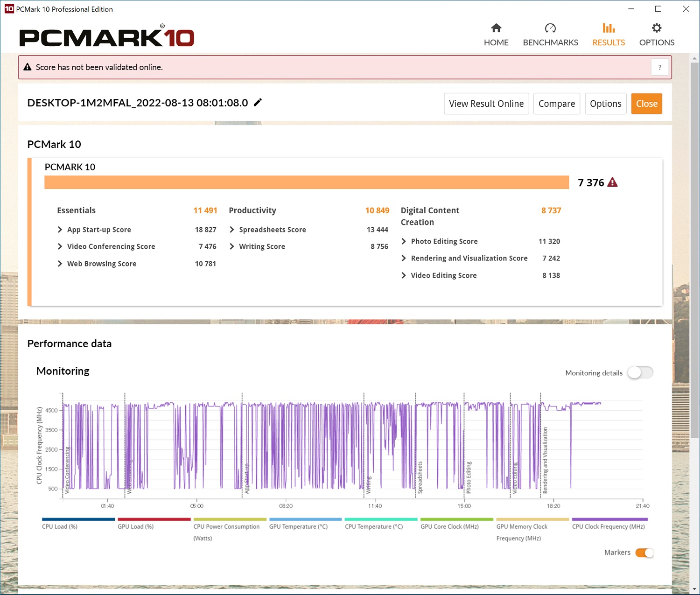Open the BENCHMARKS tab
This screenshot has height=595, width=700.
(x=551, y=35)
